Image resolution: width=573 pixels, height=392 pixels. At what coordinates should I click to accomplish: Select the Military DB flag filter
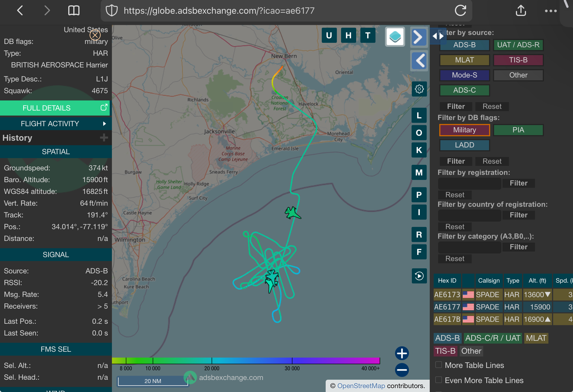[x=464, y=130]
